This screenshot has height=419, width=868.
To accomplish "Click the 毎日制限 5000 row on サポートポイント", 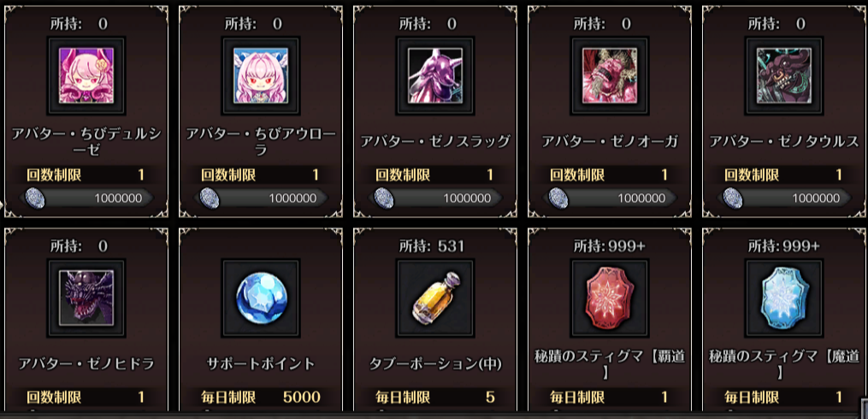I will point(261,397).
